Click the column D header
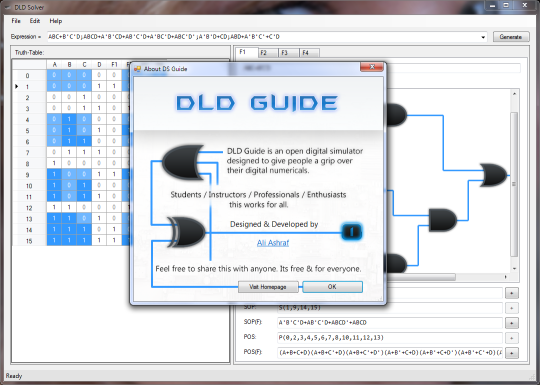 [x=99, y=64]
